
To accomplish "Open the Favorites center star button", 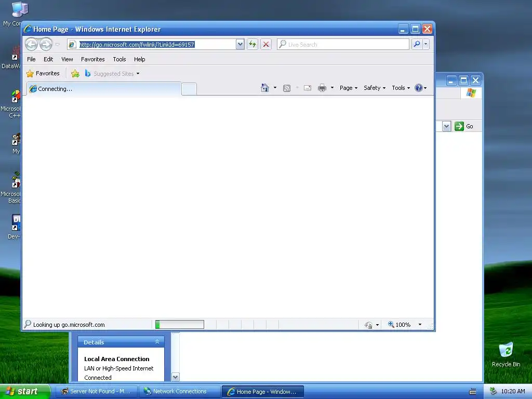I will [43, 74].
